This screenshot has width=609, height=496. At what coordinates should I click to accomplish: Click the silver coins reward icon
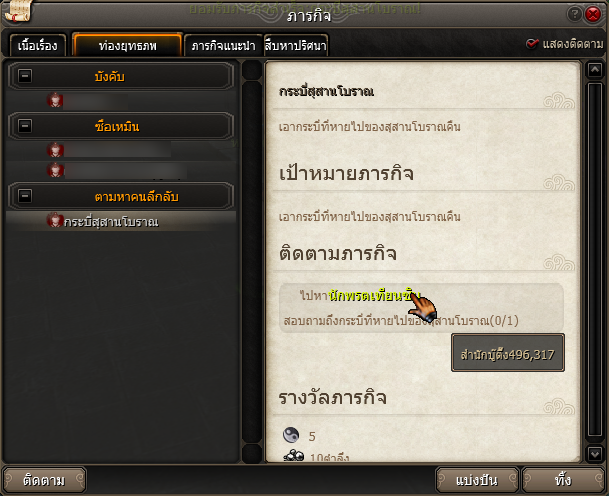click(294, 455)
